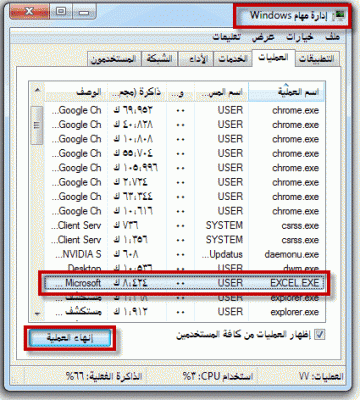360x400 pixels.
Task: Click the memory value ١٠٬٦١٦
Action: (x=133, y=211)
